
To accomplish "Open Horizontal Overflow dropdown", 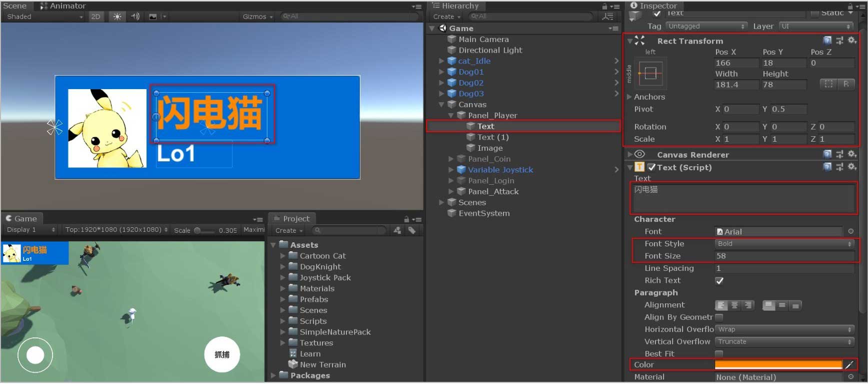I will click(x=784, y=329).
